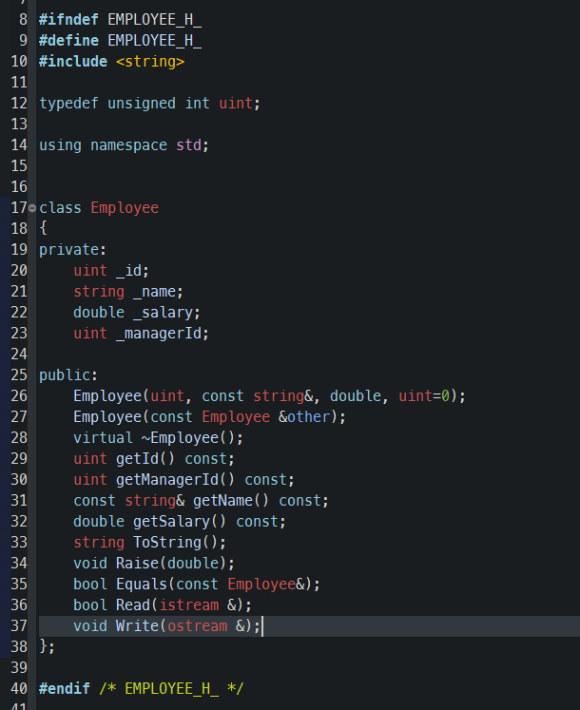Click the Employee class name declaration

125,208
